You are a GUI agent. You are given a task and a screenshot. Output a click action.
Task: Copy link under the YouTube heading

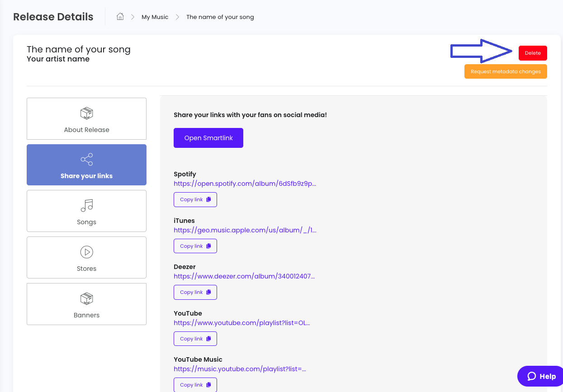[195, 339]
